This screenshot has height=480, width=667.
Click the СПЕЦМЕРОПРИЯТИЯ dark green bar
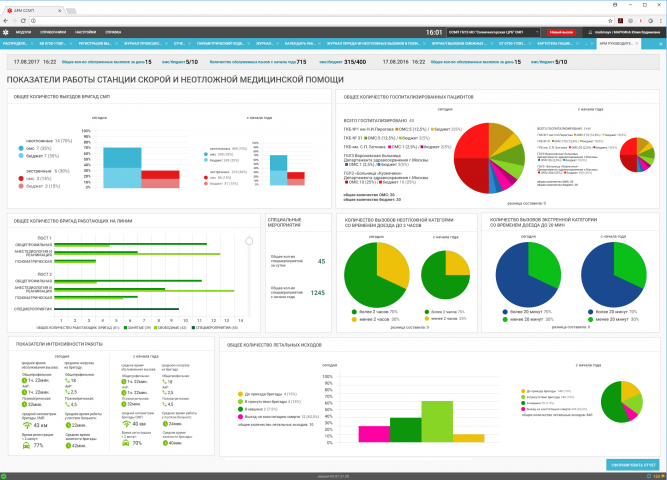click(117, 309)
